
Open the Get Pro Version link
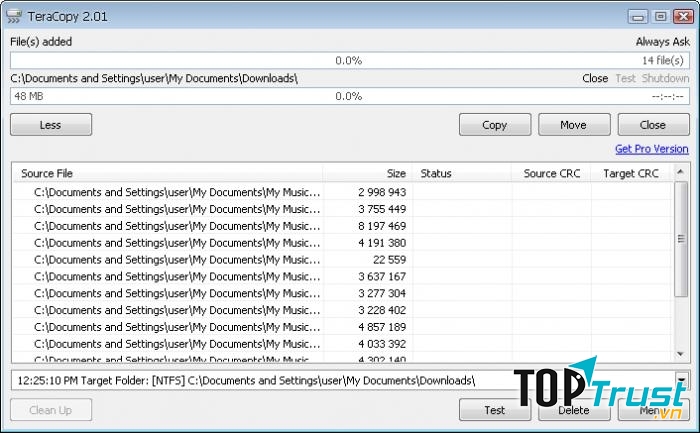(x=651, y=149)
